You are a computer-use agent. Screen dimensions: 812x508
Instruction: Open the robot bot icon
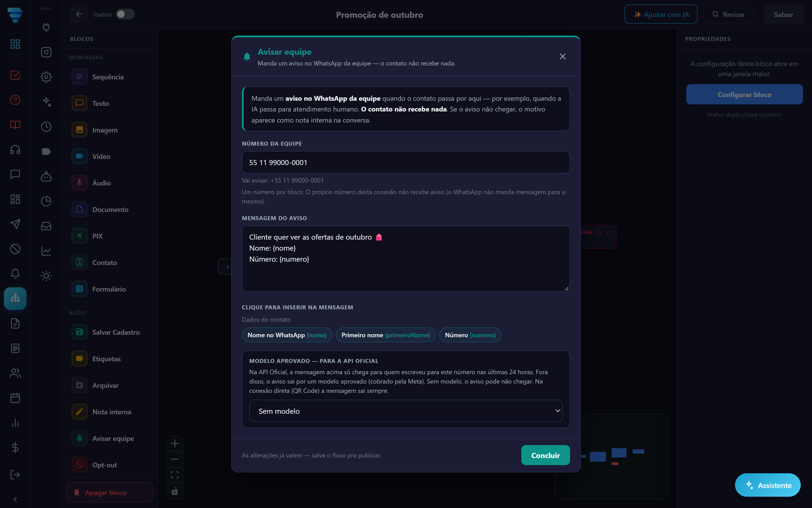coord(46,176)
